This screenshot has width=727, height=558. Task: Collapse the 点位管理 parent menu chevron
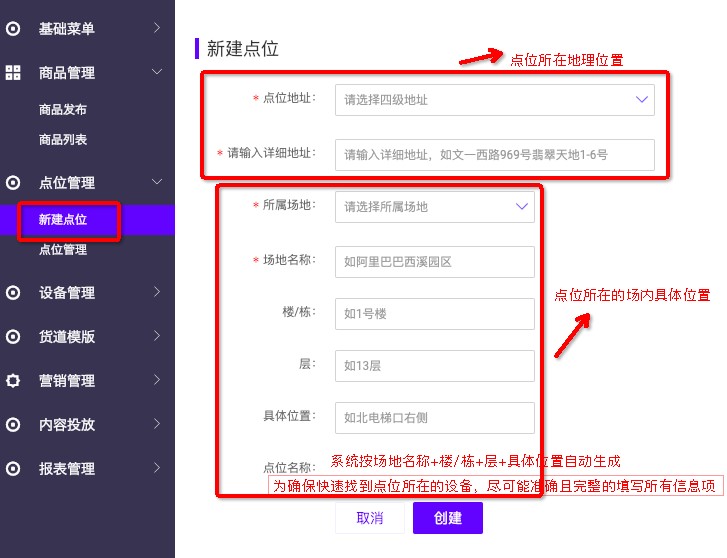157,182
